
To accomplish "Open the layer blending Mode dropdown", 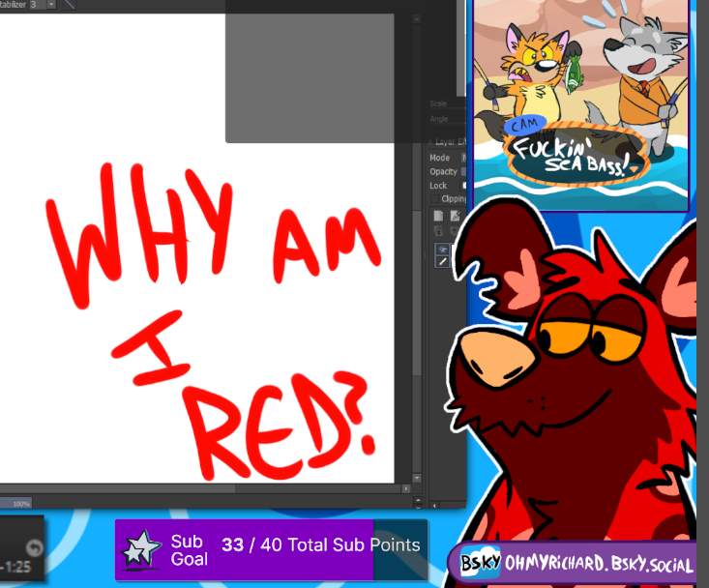I will coord(463,157).
